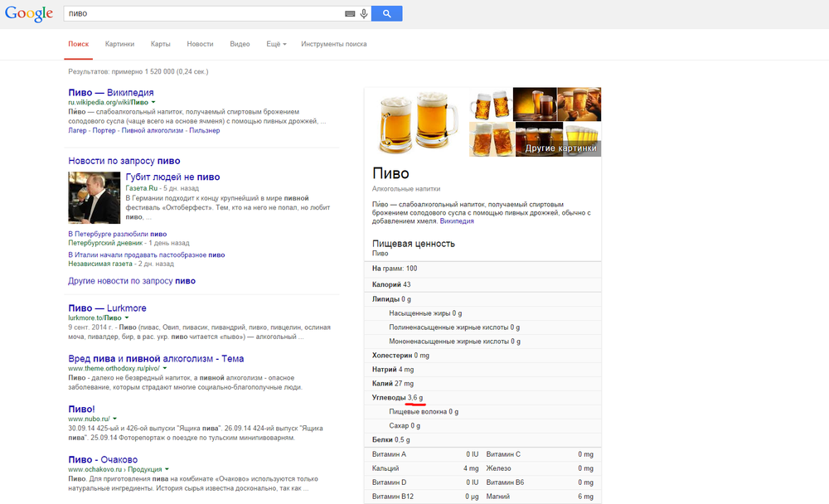The width and height of the screenshot is (829, 504).
Task: Click 'Новости по запросу пиво' heading
Action: 124,161
